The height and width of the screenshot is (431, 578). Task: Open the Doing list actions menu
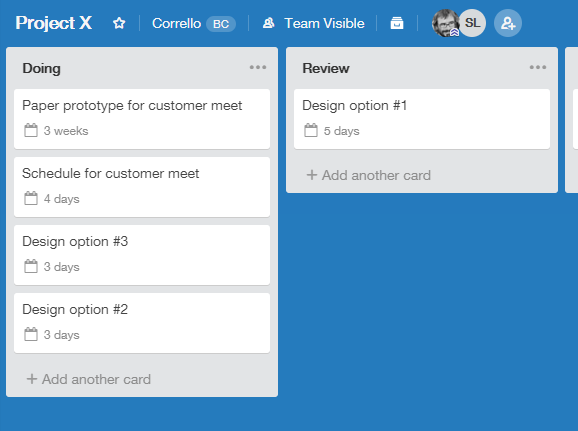click(x=258, y=67)
